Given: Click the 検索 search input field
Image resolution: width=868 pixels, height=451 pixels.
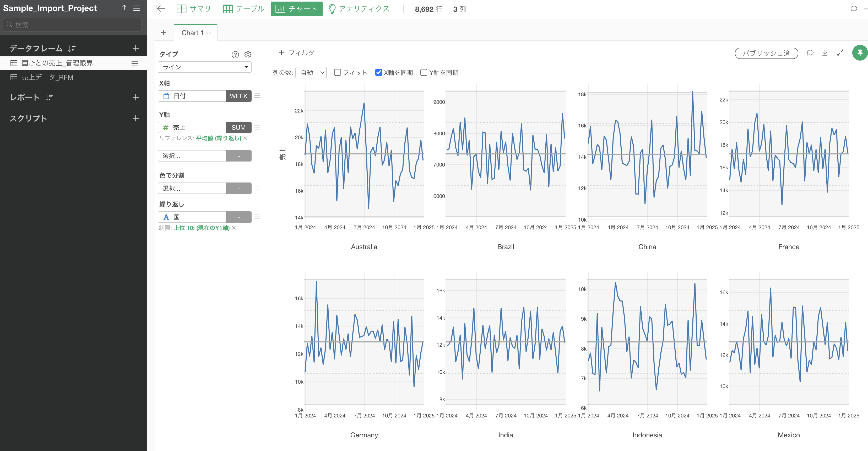Looking at the screenshot, I should (72, 25).
